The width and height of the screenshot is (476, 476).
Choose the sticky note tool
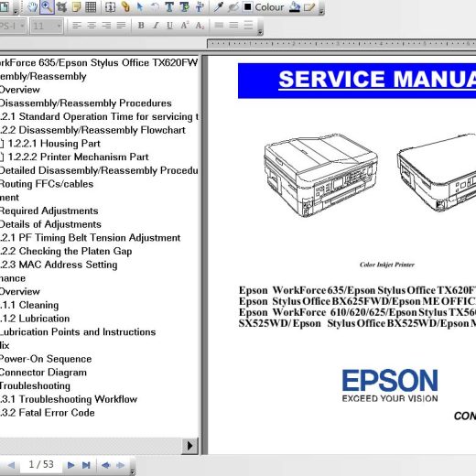pyautogui.click(x=76, y=7)
